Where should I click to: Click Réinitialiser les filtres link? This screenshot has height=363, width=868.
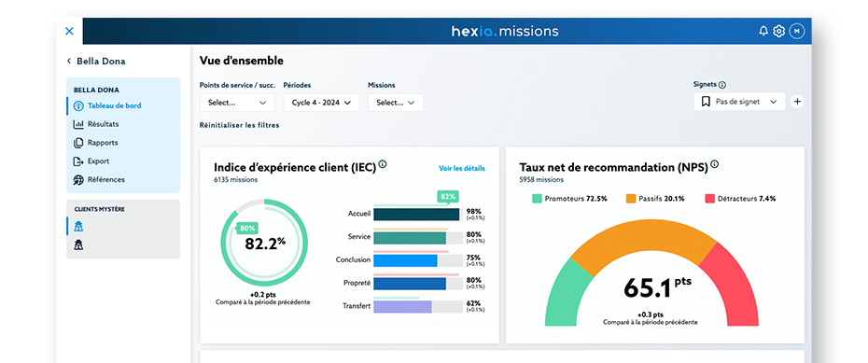[x=239, y=125]
